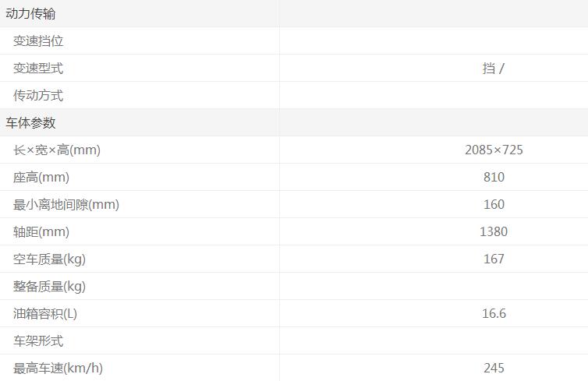The width and height of the screenshot is (588, 381).
Task: Select the top speed value 245
Action: [x=494, y=369]
